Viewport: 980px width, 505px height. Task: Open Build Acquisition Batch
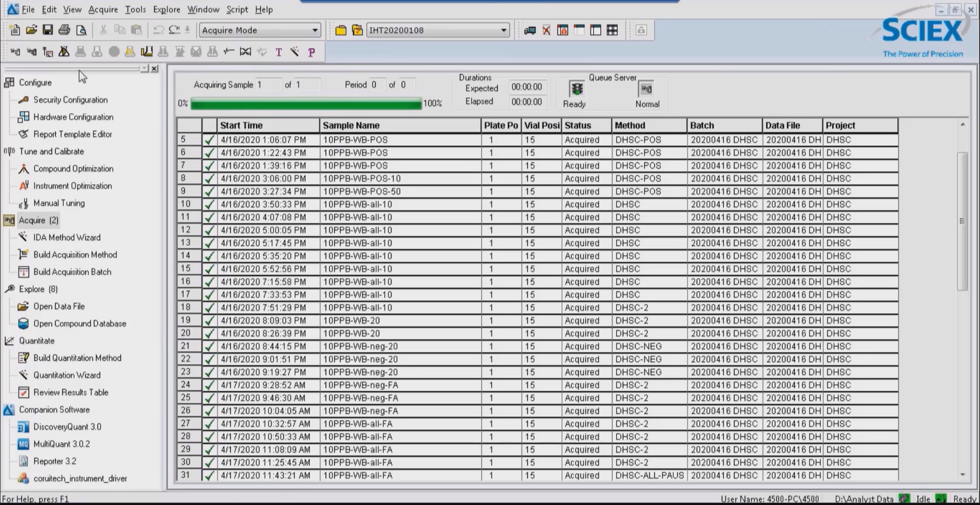point(72,272)
